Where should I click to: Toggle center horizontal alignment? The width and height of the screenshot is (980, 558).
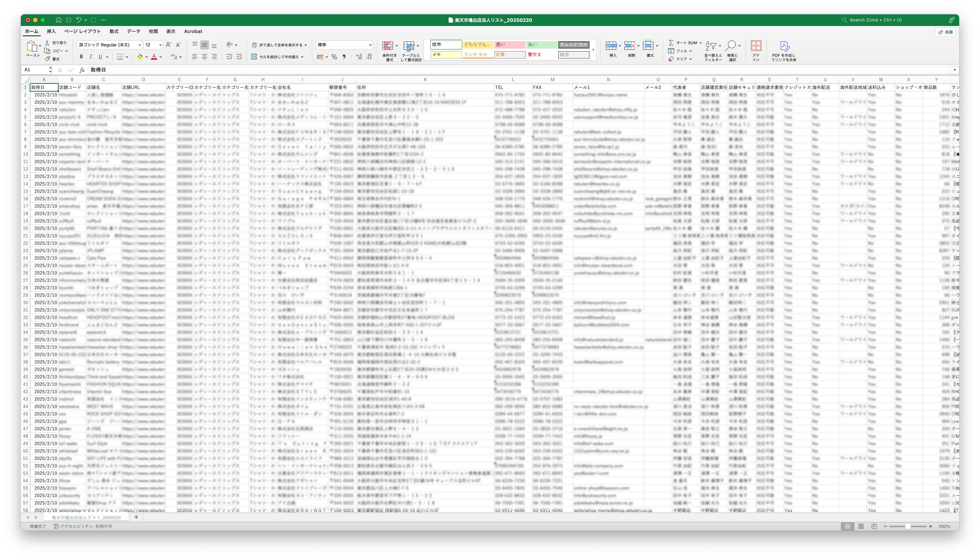[x=204, y=57]
